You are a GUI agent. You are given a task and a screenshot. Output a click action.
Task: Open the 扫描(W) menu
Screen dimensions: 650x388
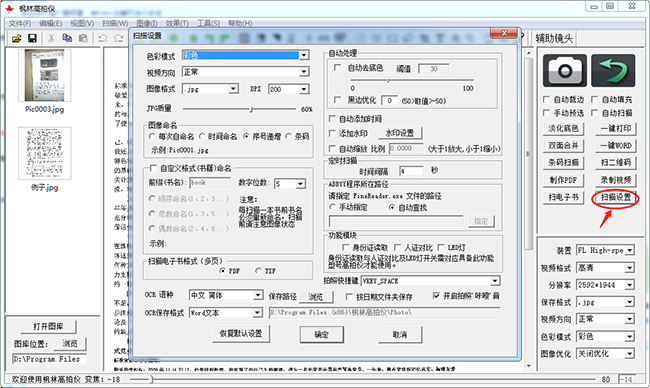[115, 23]
